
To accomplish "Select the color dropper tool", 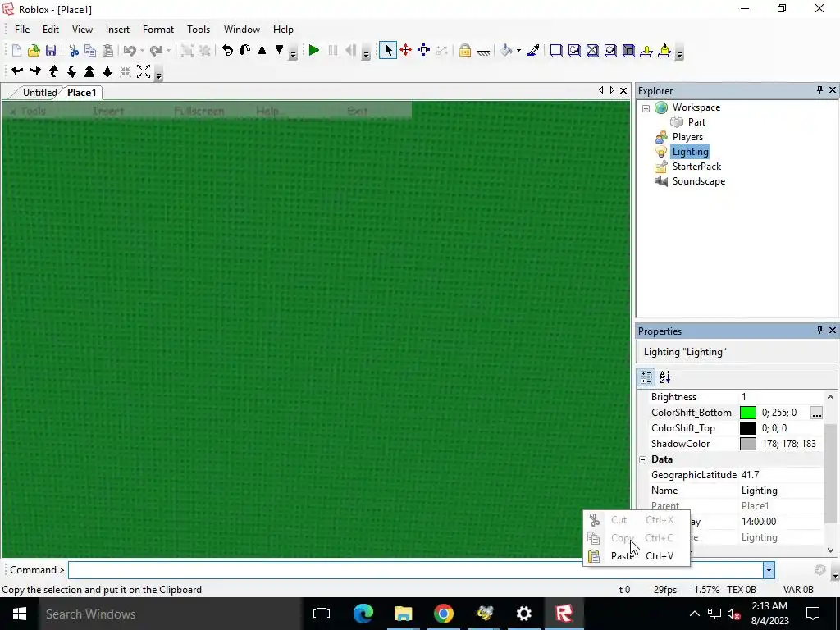I will [x=533, y=50].
